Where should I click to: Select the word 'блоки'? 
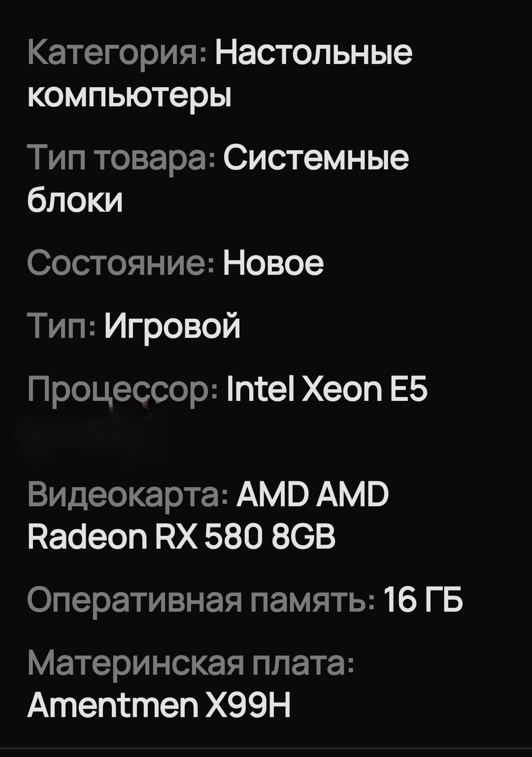(75, 200)
